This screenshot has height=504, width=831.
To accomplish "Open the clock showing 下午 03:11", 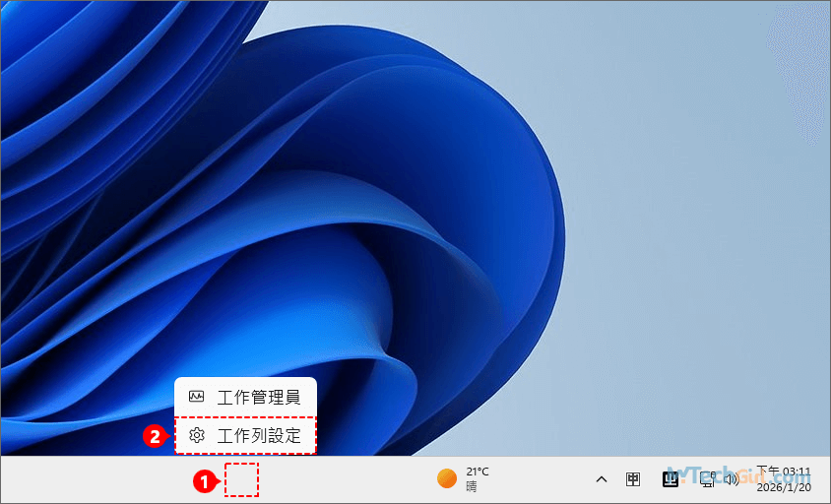I will point(784,479).
